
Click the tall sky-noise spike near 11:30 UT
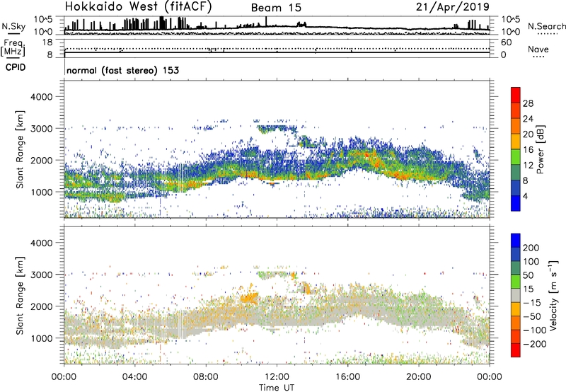pyautogui.click(x=266, y=22)
